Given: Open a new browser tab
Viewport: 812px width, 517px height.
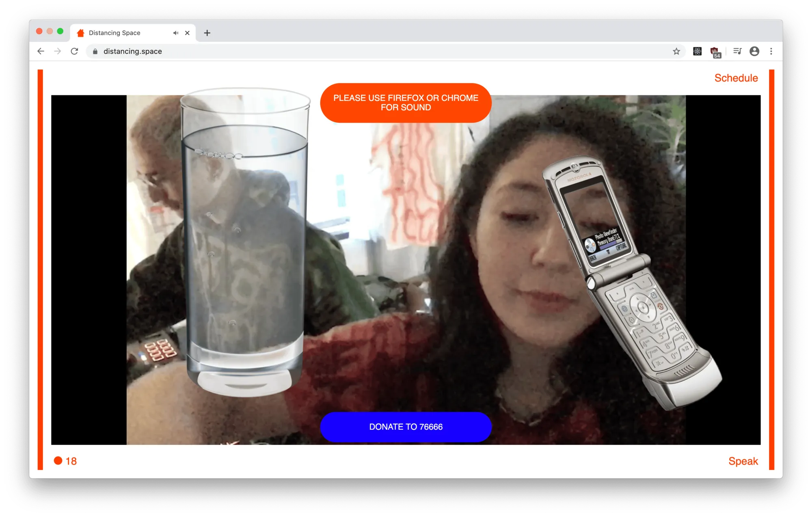Looking at the screenshot, I should point(207,33).
